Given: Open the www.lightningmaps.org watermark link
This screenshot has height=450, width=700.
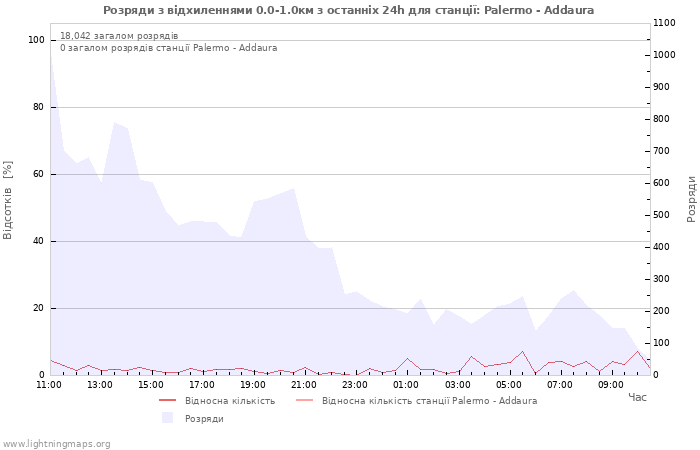Looking at the screenshot, I should [56, 444].
